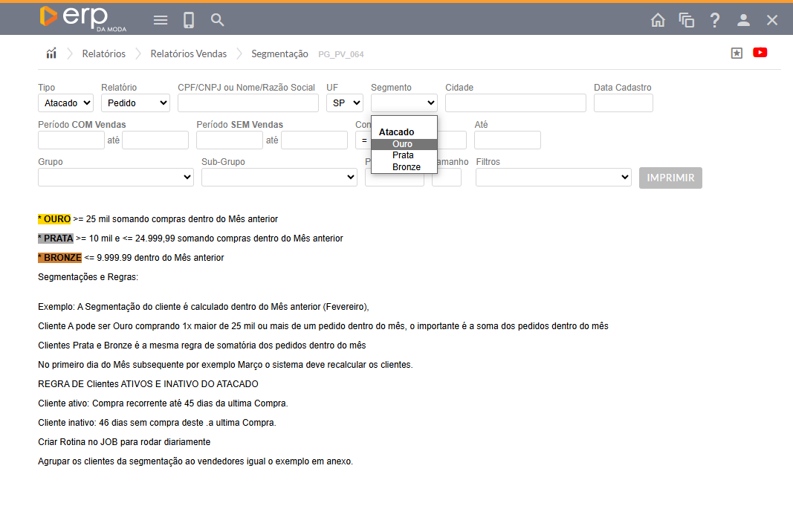This screenshot has height=532, width=793.
Task: Open the Filtros dropdown
Action: pos(553,178)
